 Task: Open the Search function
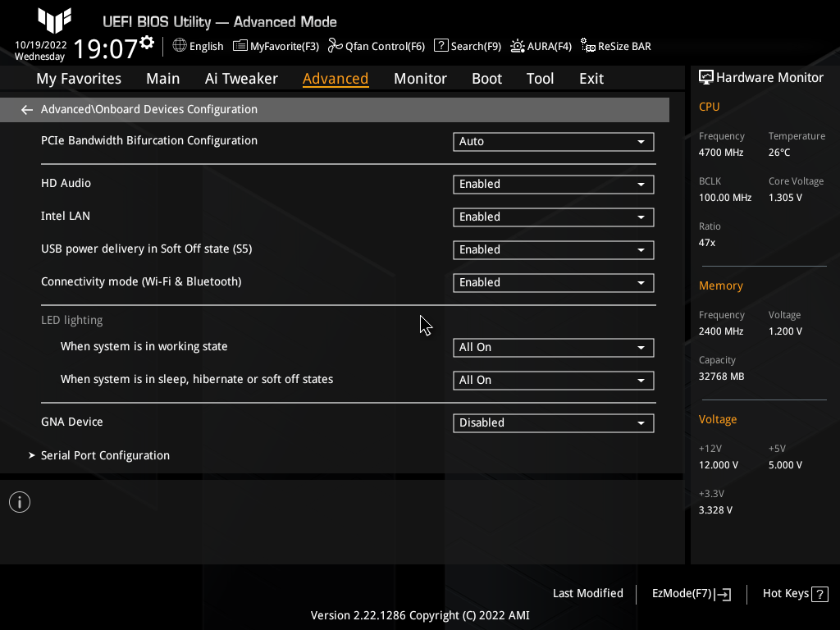tap(467, 46)
